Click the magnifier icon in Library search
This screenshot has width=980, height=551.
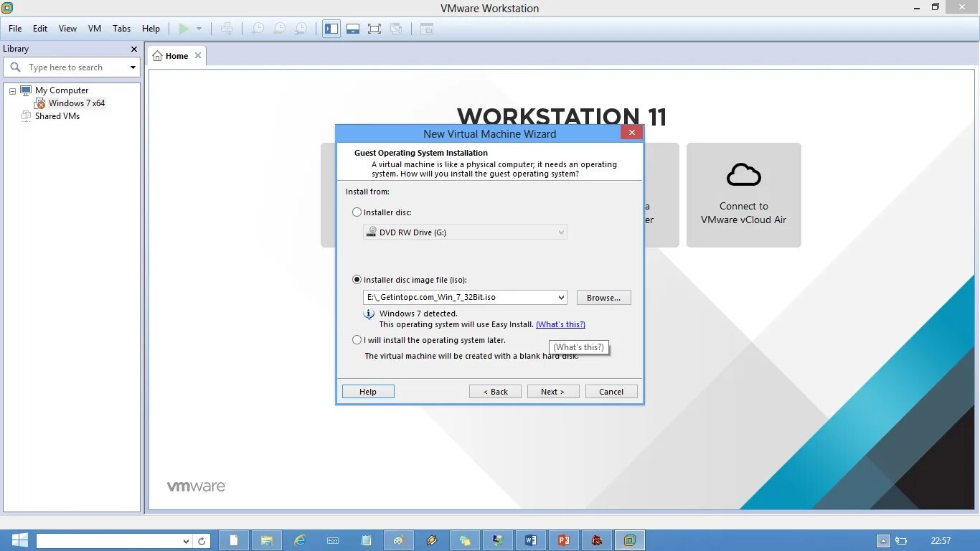pos(15,67)
